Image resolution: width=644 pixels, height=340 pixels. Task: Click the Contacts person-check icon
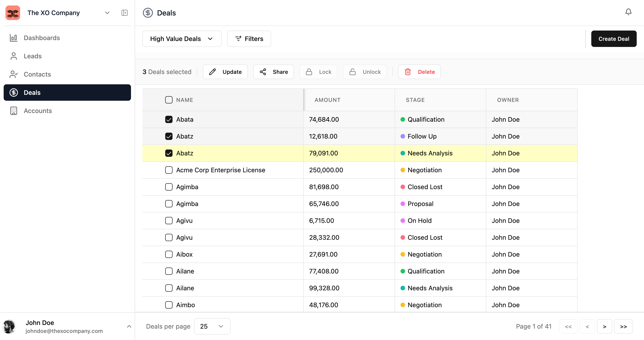13,74
